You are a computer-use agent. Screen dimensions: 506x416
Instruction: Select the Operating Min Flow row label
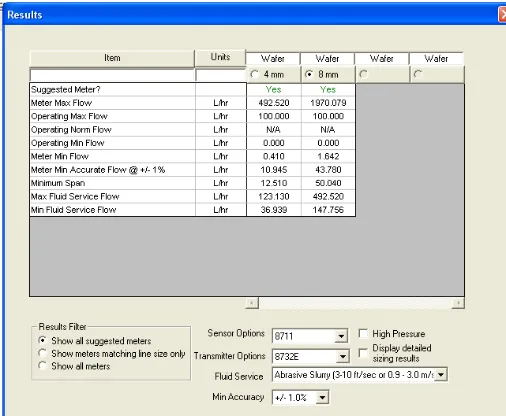(68, 143)
